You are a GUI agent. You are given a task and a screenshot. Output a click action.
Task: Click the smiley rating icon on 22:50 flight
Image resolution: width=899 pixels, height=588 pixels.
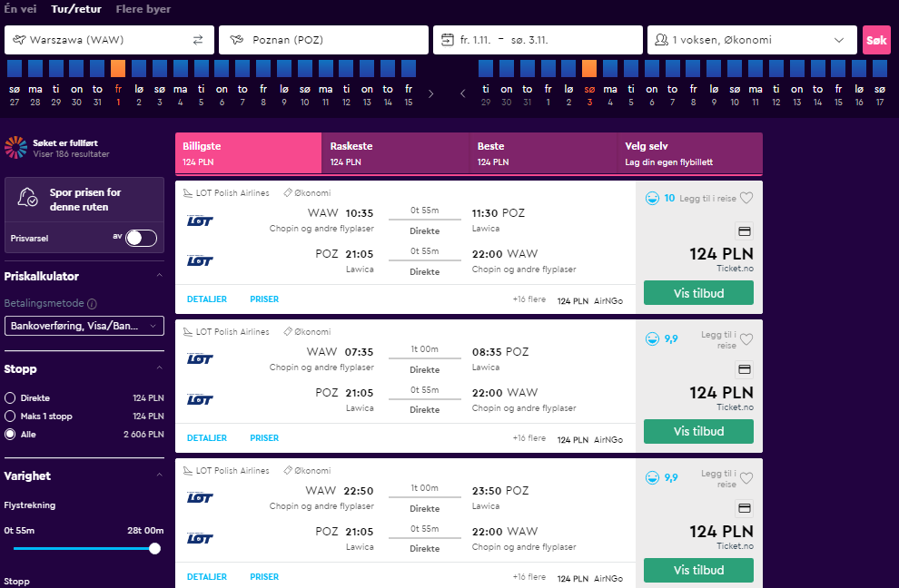pos(652,478)
